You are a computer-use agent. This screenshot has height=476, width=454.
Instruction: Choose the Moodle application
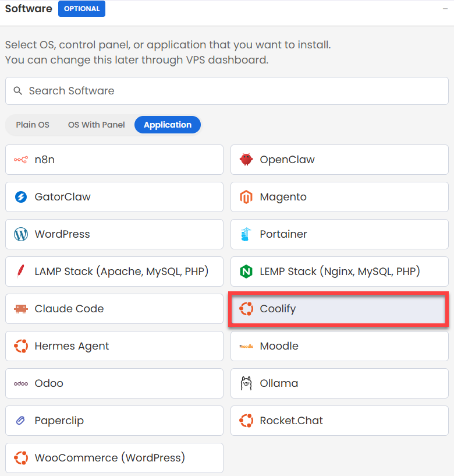(339, 346)
